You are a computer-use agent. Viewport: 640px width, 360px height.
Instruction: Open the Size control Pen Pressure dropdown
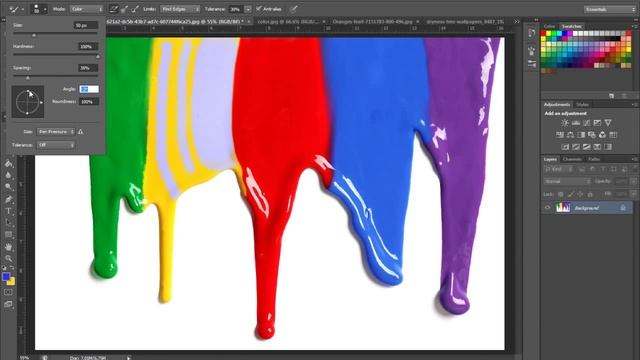56,132
